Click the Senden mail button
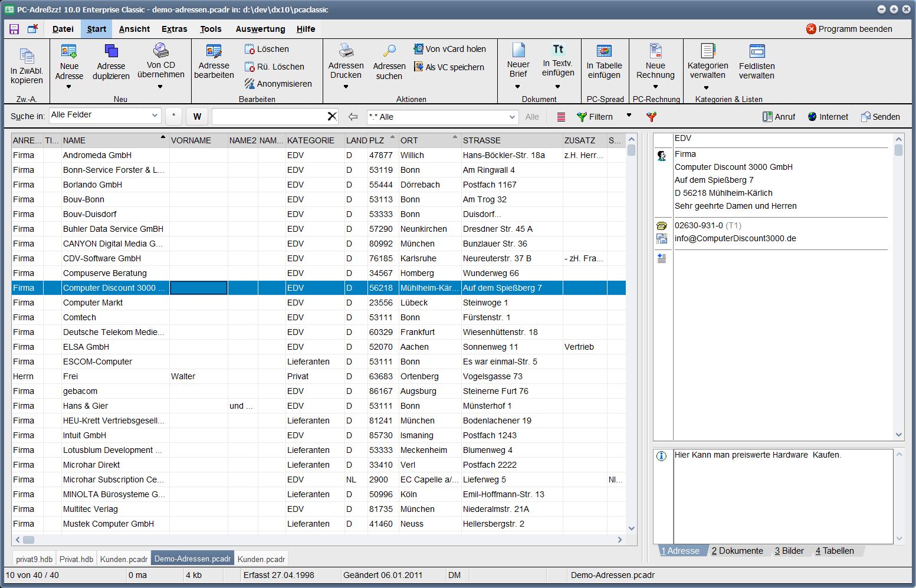Viewport: 916px width, 588px height. point(880,117)
